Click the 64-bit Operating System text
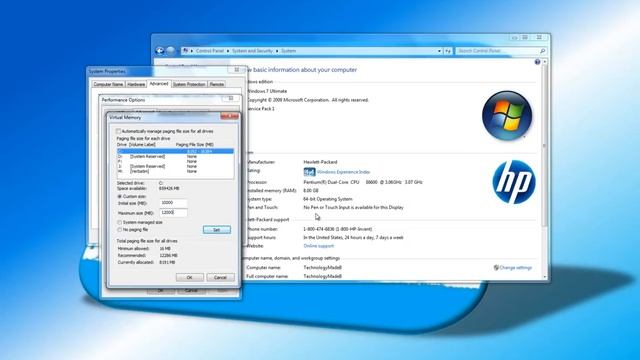This screenshot has width=640, height=360. click(x=328, y=199)
